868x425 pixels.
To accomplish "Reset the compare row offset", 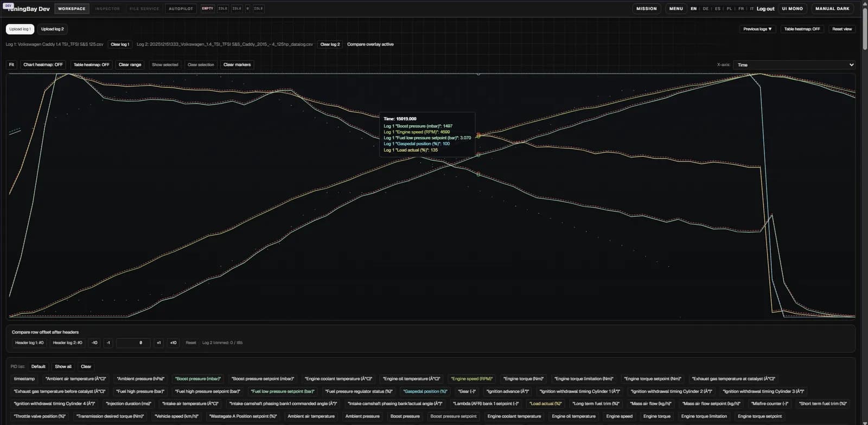I will click(191, 343).
